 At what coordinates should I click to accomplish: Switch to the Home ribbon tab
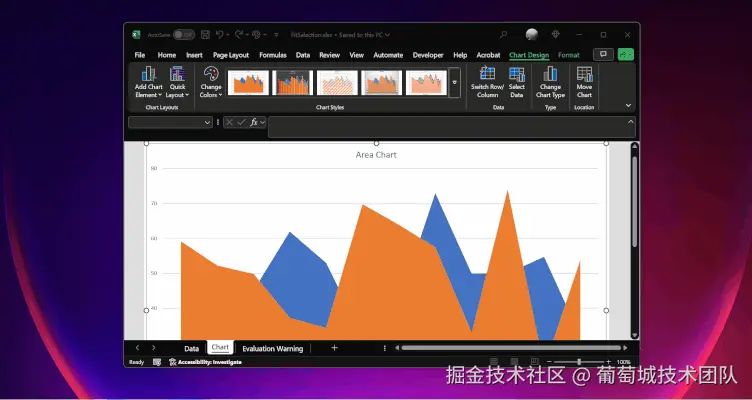(166, 55)
